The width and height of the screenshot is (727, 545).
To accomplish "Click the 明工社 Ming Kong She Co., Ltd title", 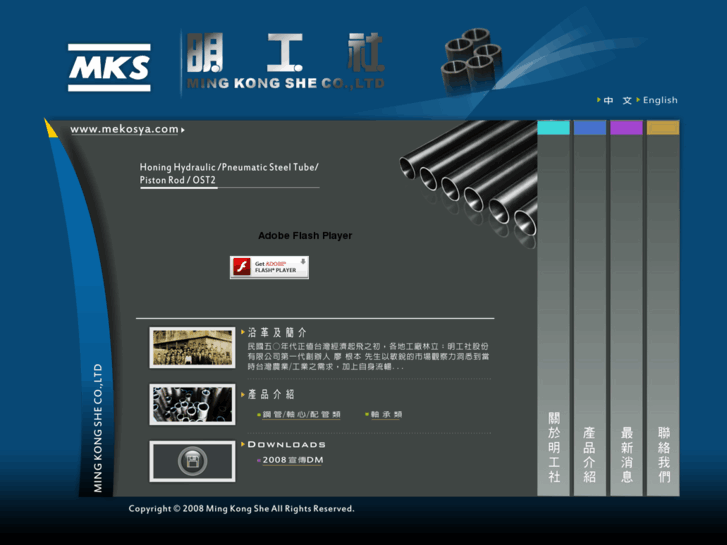I will [286, 61].
